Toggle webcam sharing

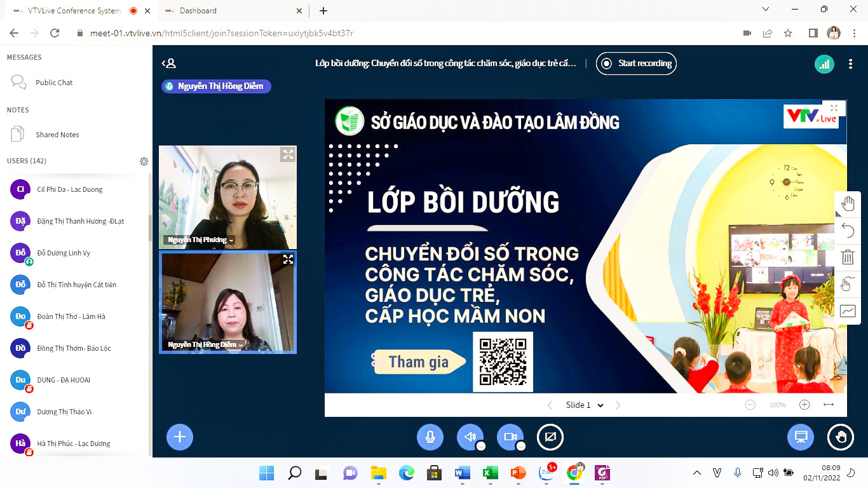pos(510,437)
